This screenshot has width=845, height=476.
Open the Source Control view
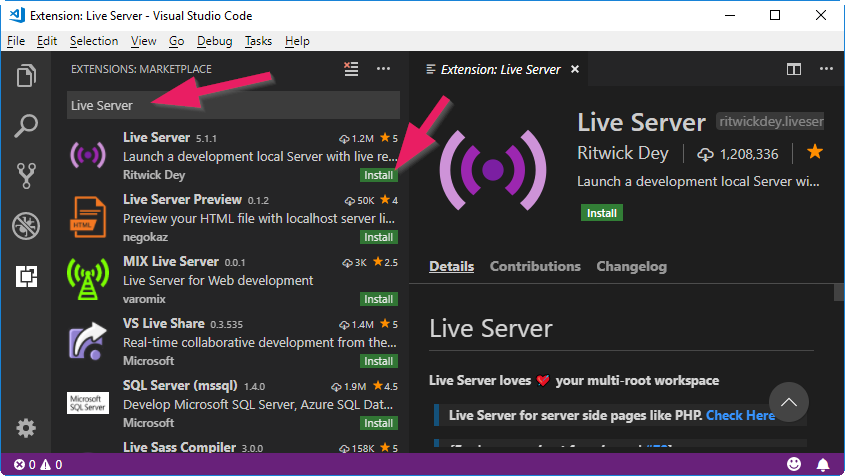pyautogui.click(x=26, y=176)
